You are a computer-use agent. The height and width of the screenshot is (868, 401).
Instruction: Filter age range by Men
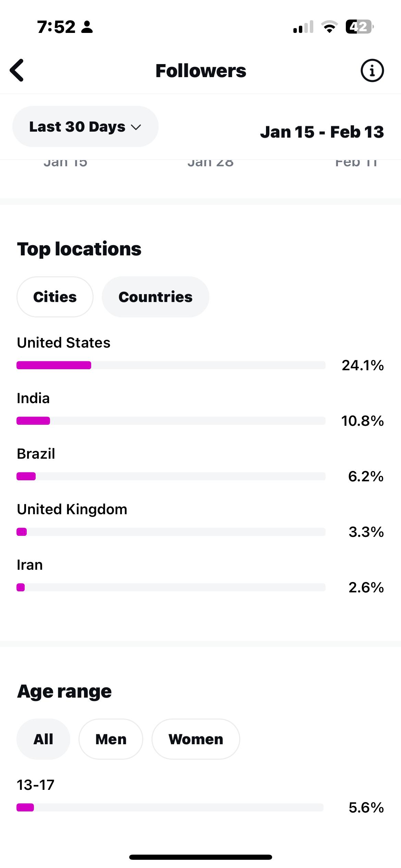tap(111, 739)
